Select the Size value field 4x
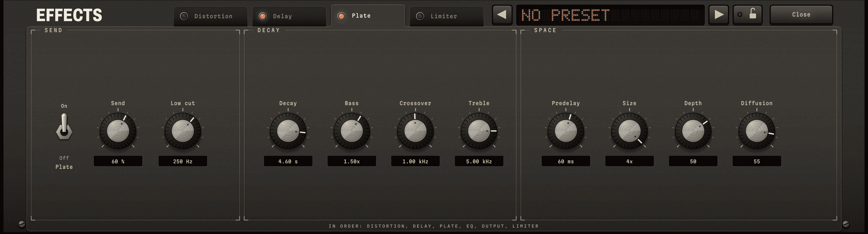Image resolution: width=868 pixels, height=234 pixels. (629, 161)
